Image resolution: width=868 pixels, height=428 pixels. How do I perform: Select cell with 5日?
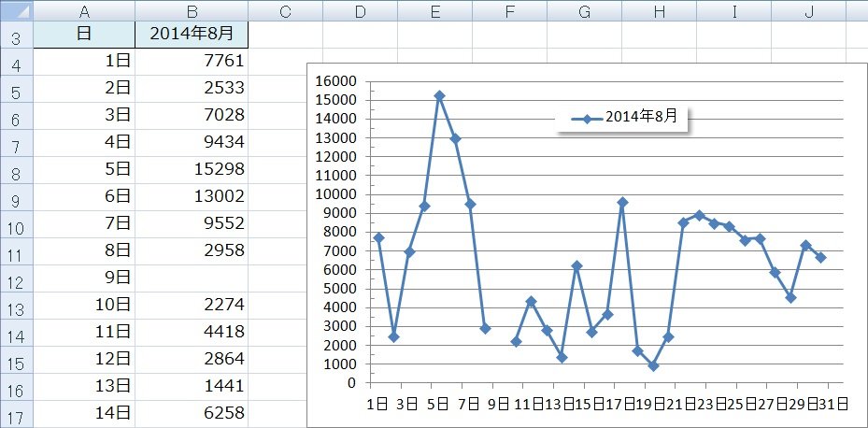[x=84, y=170]
